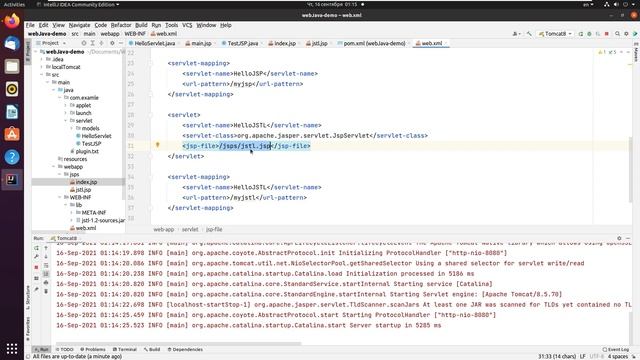Image resolution: width=640 pixels, height=360 pixels.
Task: Rerun server in Run panel toolbar
Action: [36, 248]
